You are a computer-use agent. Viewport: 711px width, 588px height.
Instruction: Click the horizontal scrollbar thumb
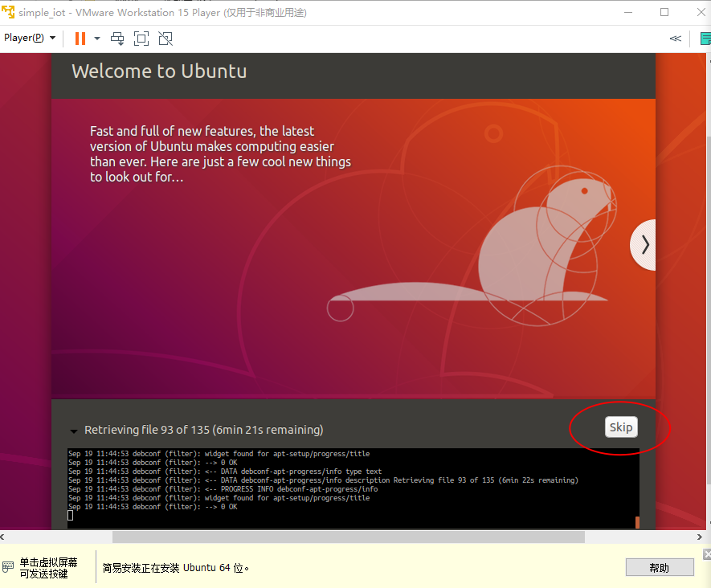(x=348, y=537)
